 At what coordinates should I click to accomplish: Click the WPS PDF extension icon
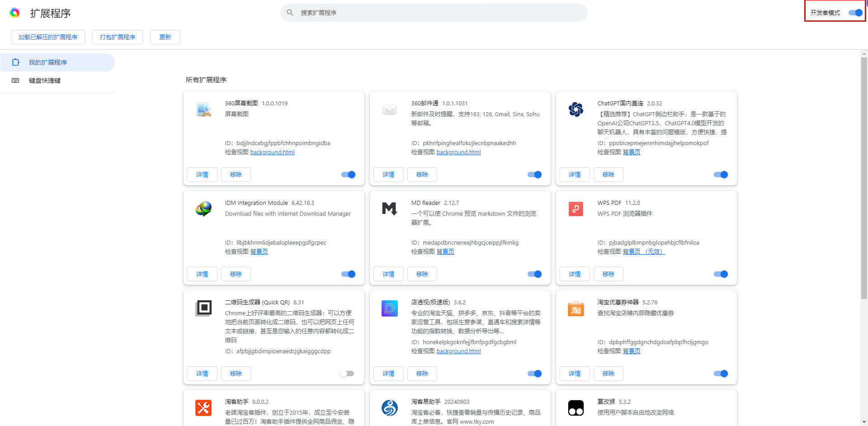(576, 209)
